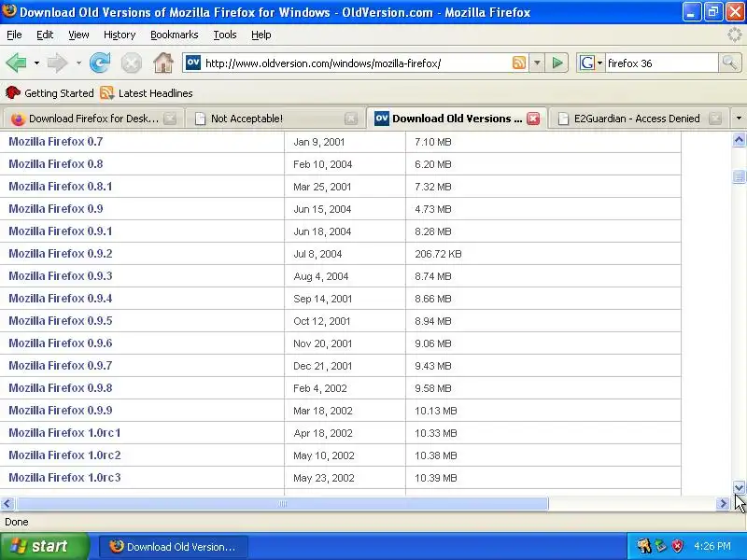
Task: Click the middle system tray icon
Action: click(x=661, y=546)
